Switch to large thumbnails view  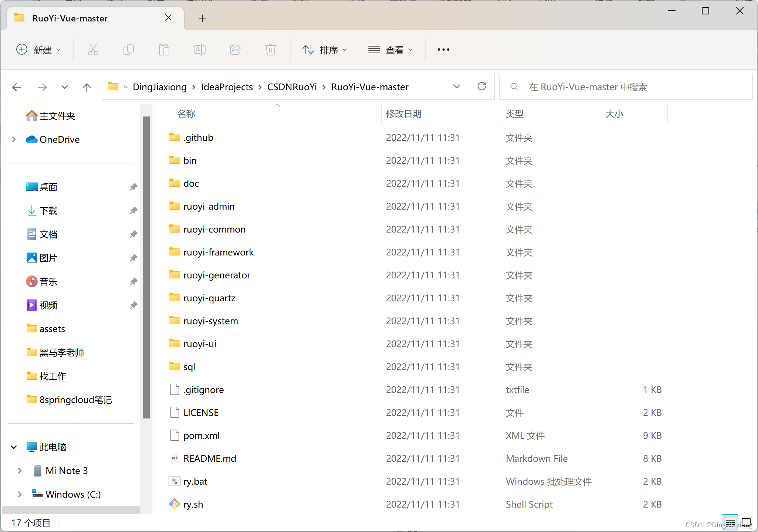tap(746, 523)
